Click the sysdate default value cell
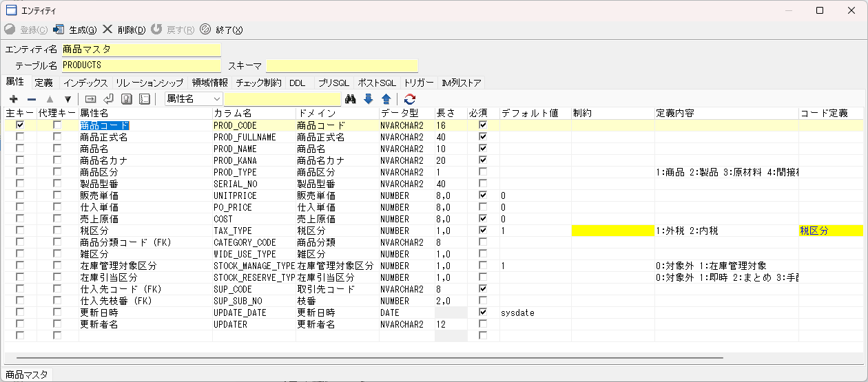868x382 pixels. [535, 312]
